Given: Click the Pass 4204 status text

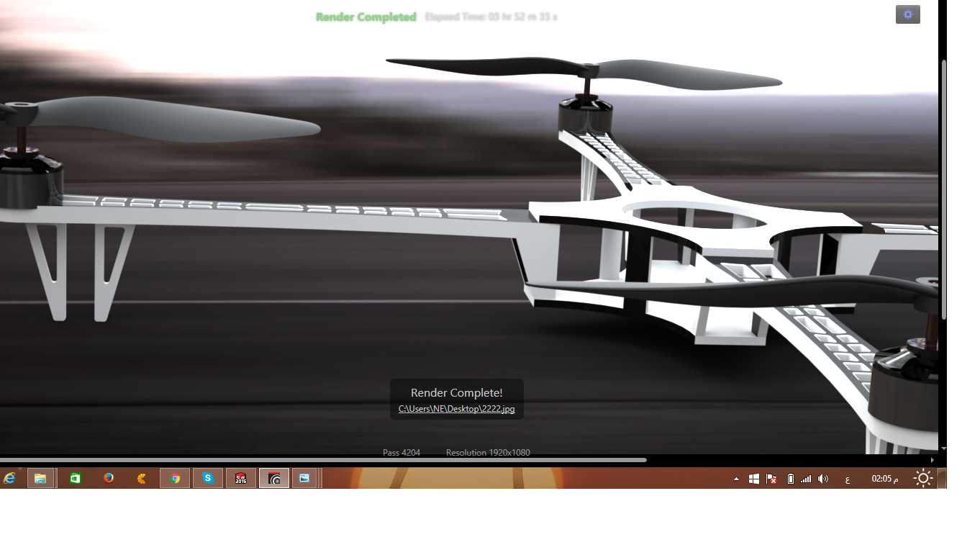Looking at the screenshot, I should 401,453.
